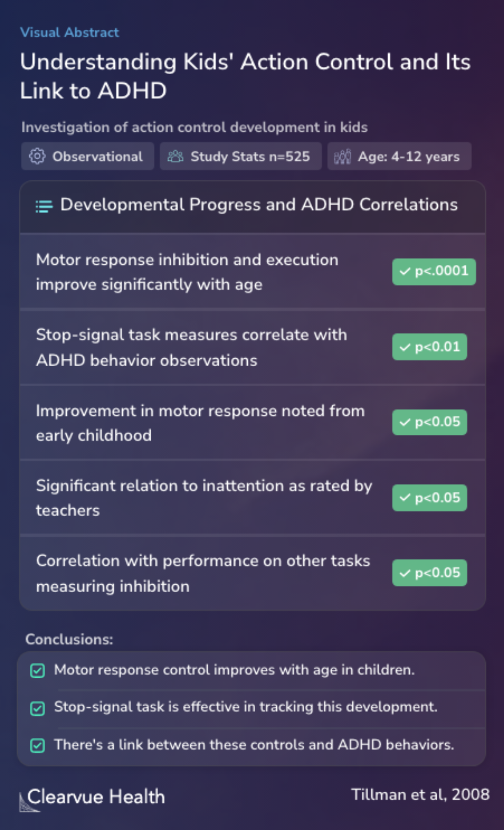
Task: Select the Stop-signal task measures finding row
Action: (252, 347)
